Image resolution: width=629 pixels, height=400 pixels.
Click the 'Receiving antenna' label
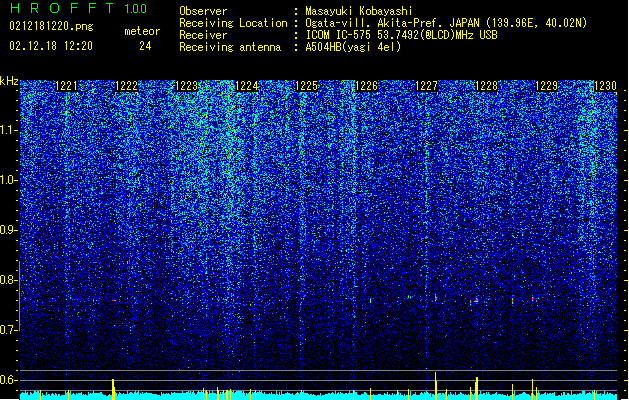(230, 47)
